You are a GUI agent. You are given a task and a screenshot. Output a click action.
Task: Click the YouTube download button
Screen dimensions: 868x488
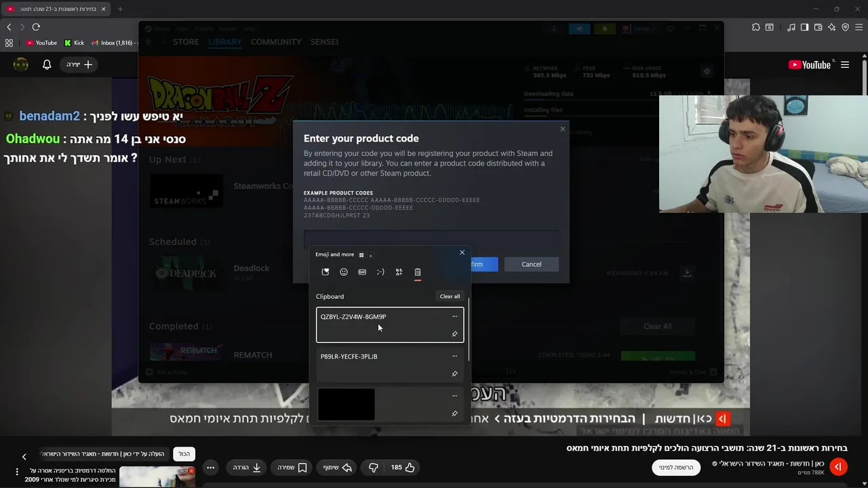pos(247,467)
